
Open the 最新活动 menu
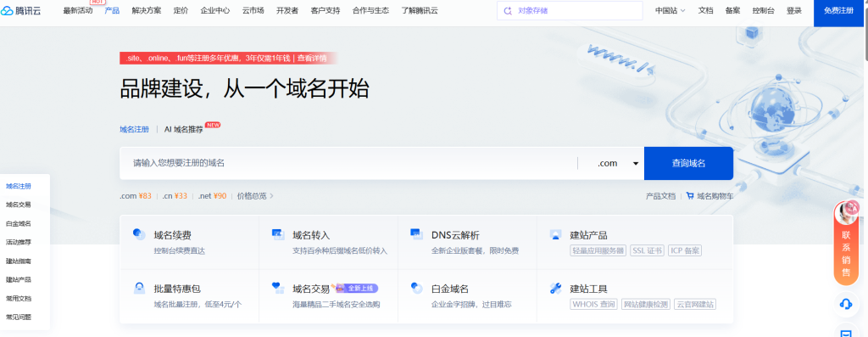(x=78, y=10)
